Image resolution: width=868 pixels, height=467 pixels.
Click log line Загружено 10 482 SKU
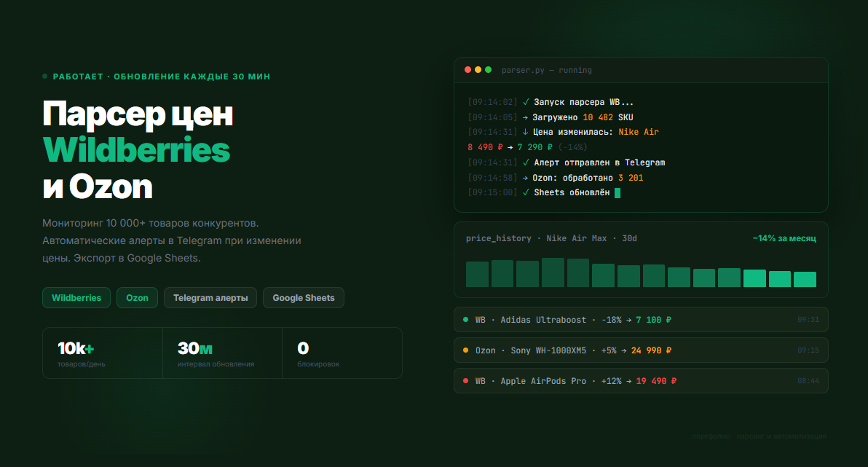click(551, 117)
